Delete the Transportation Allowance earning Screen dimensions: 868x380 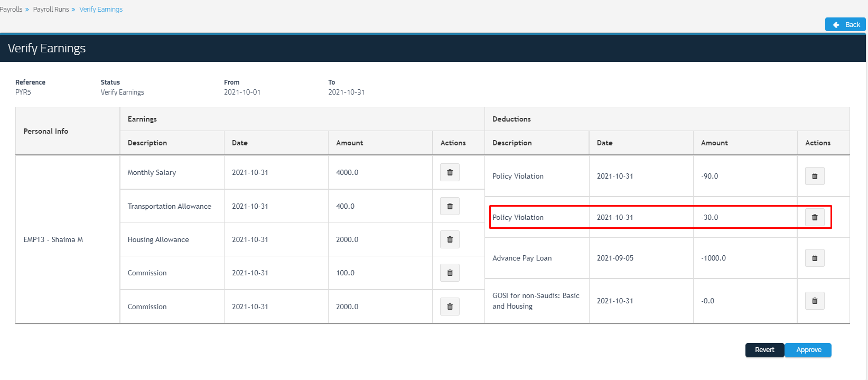click(450, 206)
